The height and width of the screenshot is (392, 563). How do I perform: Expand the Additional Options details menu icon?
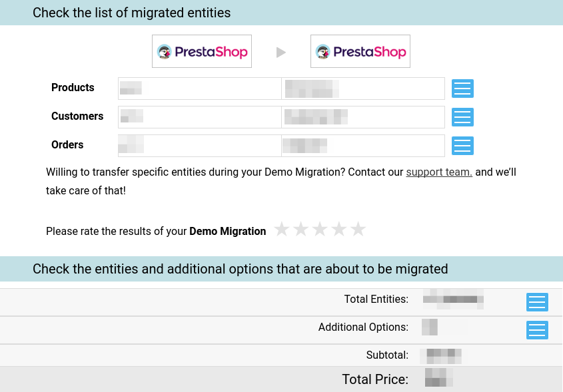[537, 330]
